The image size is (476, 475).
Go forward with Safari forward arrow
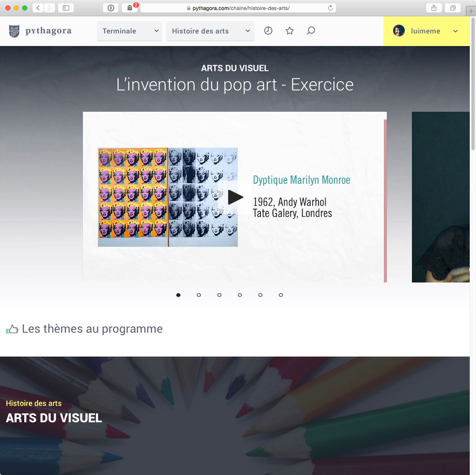coord(49,8)
